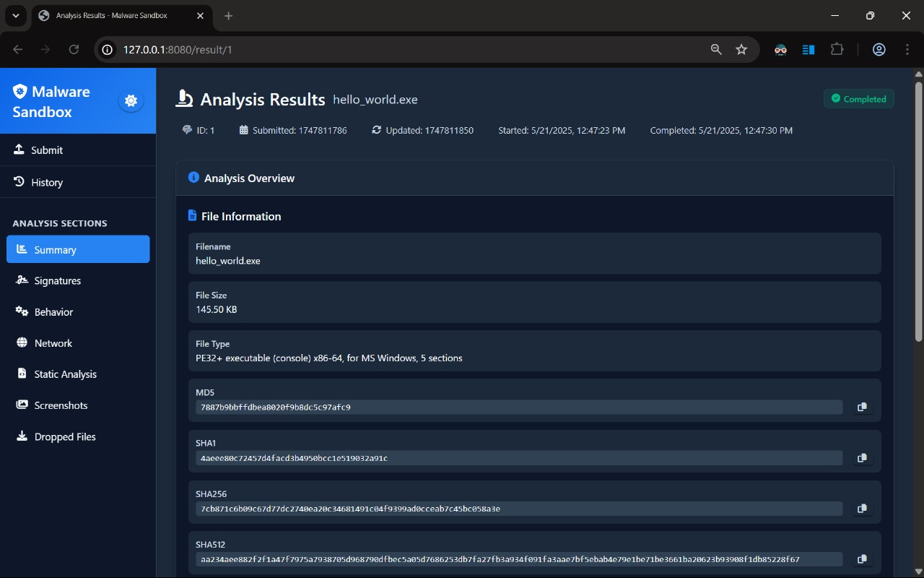The image size is (924, 578).
Task: Click the Updated: 1747811850 timestamp
Action: point(423,130)
